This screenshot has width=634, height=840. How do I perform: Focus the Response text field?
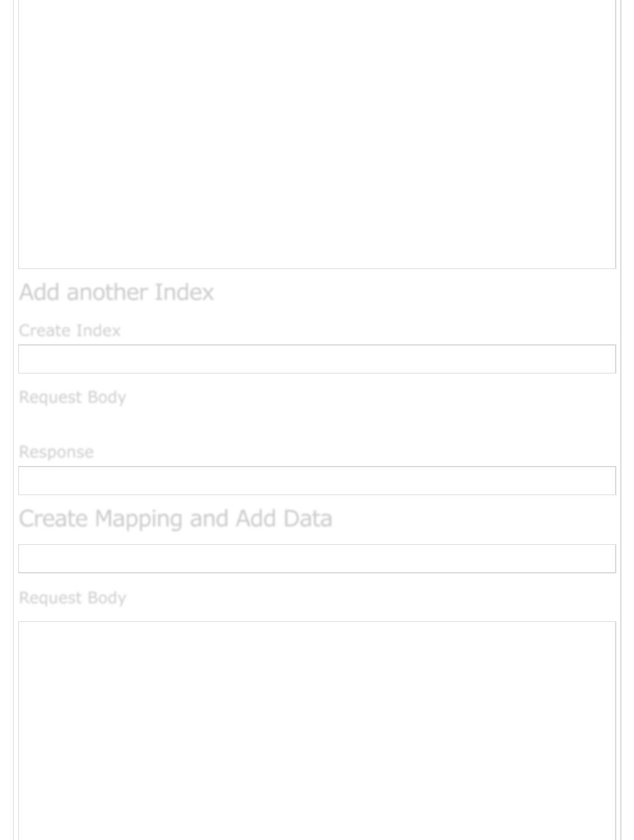(317, 480)
